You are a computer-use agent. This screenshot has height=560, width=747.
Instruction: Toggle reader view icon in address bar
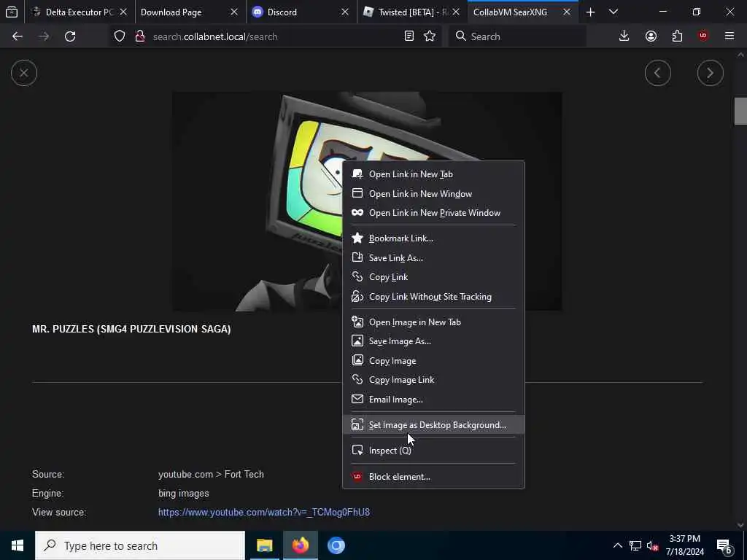point(409,36)
